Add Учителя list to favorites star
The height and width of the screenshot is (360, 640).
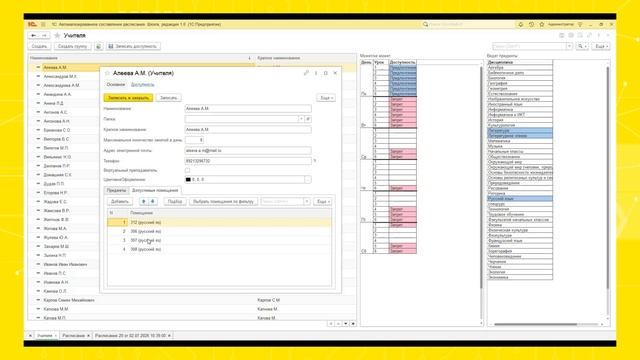(57, 36)
